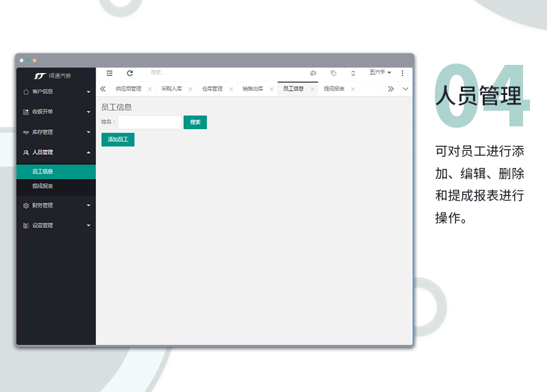Open the theme palette icon
This screenshot has width=547, height=392.
coord(313,73)
